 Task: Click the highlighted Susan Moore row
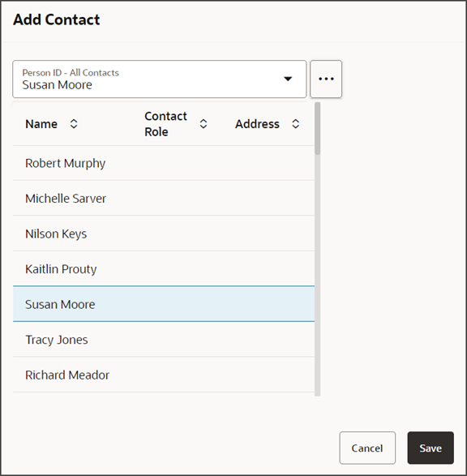[x=164, y=304]
